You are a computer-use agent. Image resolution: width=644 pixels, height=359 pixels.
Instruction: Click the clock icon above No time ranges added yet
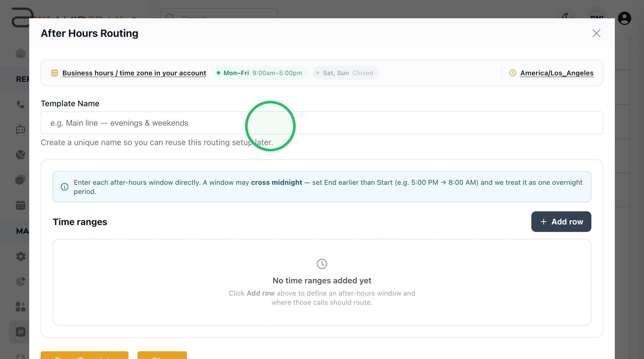pyautogui.click(x=322, y=264)
